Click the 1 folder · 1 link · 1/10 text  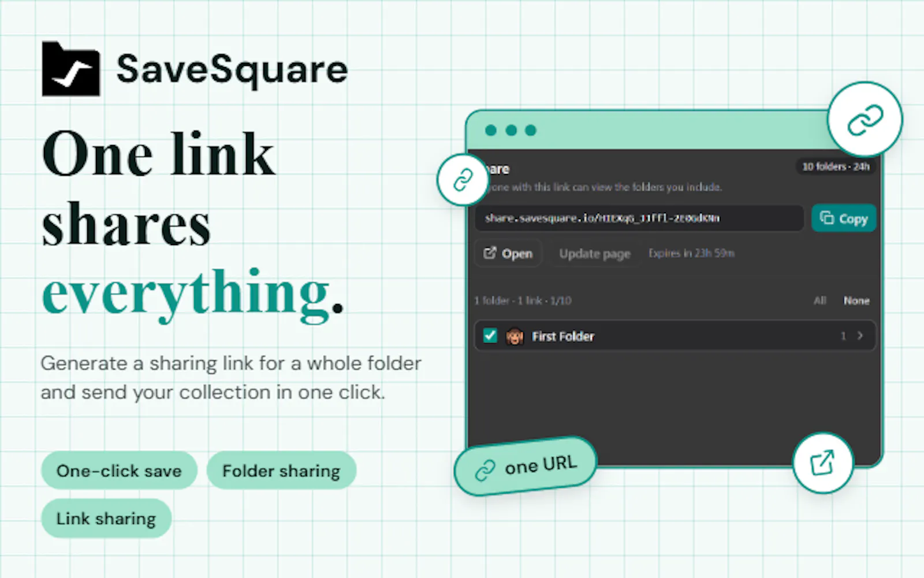click(523, 301)
